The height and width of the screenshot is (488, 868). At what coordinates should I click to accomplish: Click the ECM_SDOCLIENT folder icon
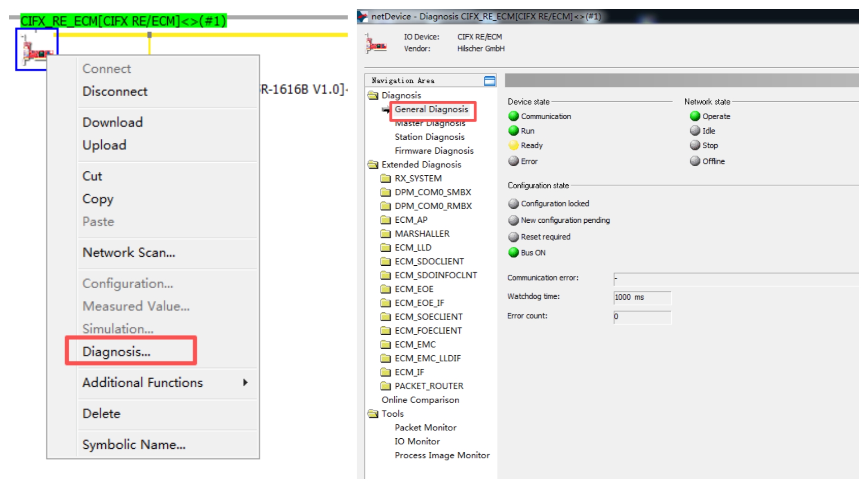[386, 261]
